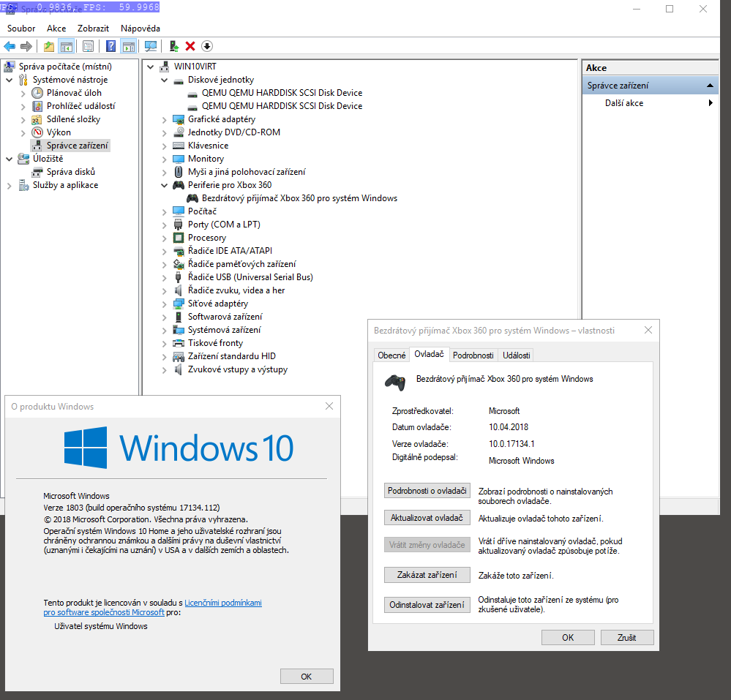Click the red X Uninstall device icon
The width and height of the screenshot is (731, 700).
click(x=190, y=46)
